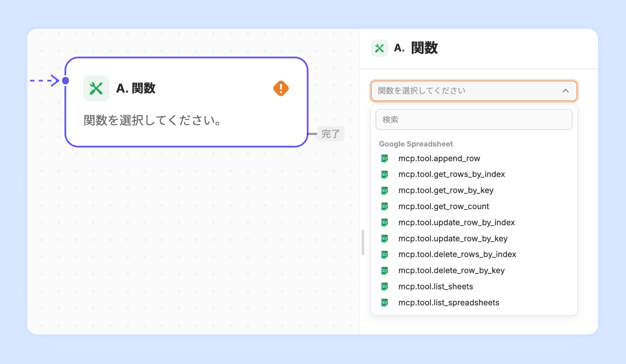
Task: Grab the panel resize handle divider
Action: pos(363,242)
